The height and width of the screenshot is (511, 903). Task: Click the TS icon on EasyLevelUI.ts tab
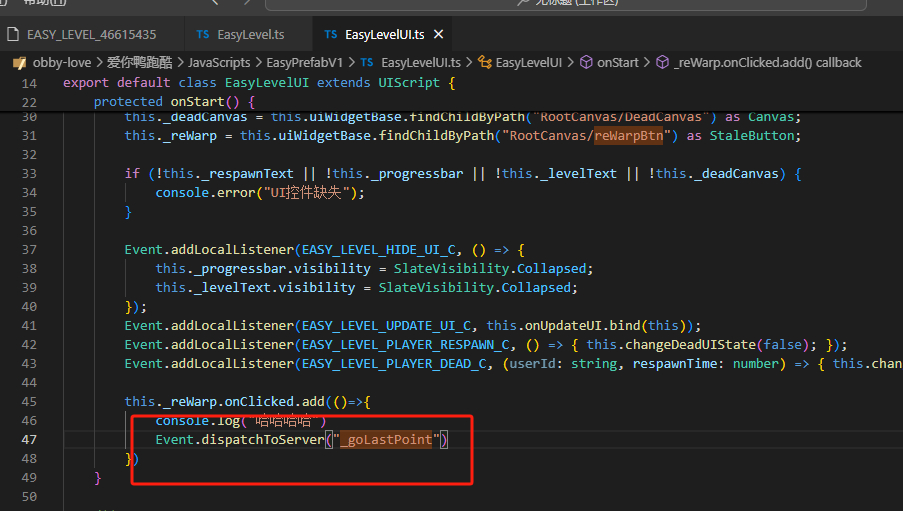click(x=331, y=35)
